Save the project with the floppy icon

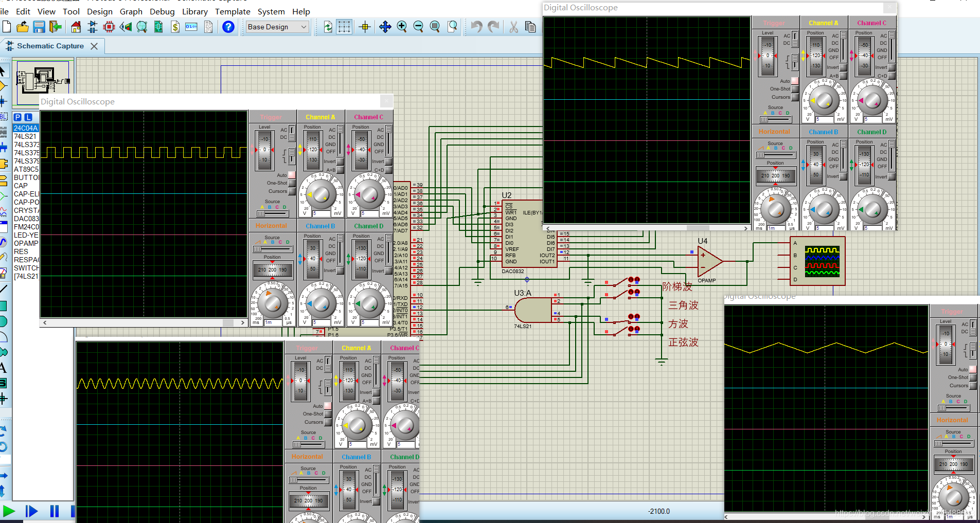click(39, 27)
